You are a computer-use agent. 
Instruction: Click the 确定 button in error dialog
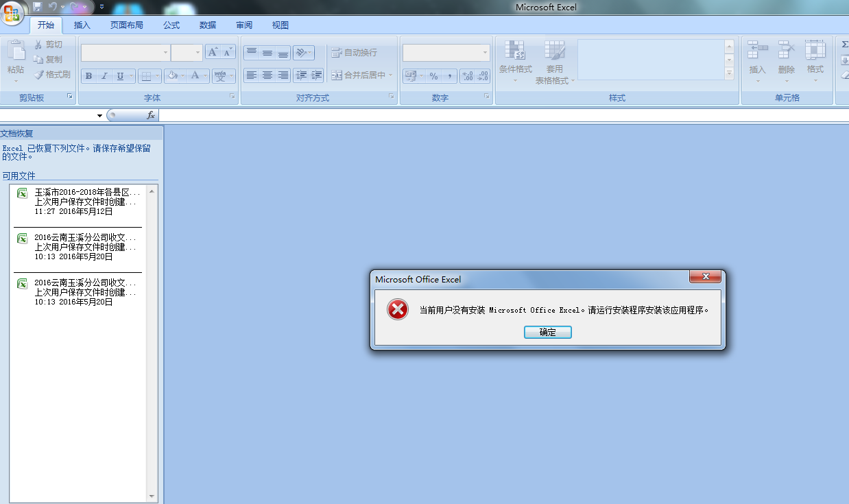pyautogui.click(x=547, y=332)
